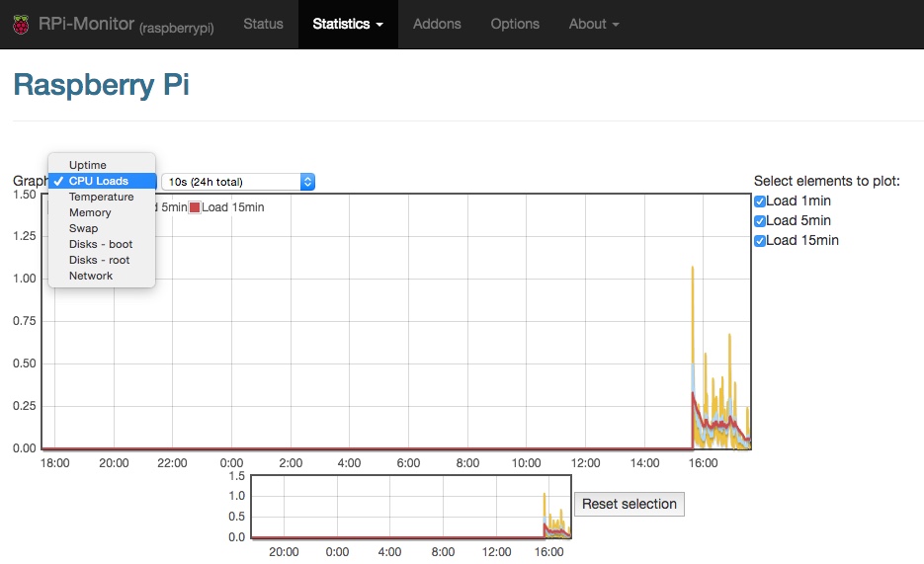The width and height of the screenshot is (924, 564).
Task: Select Disks - boot graph option
Action: 100,244
